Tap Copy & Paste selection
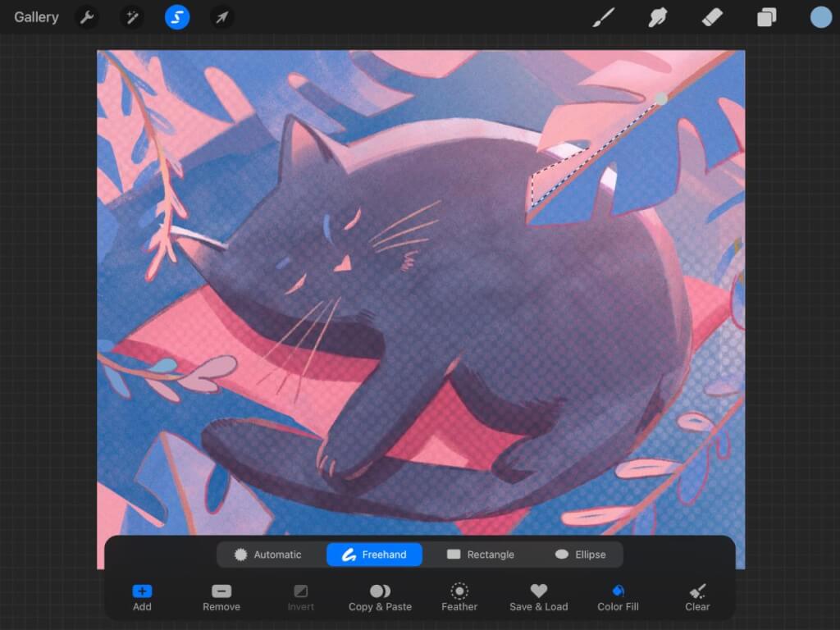 (381, 597)
